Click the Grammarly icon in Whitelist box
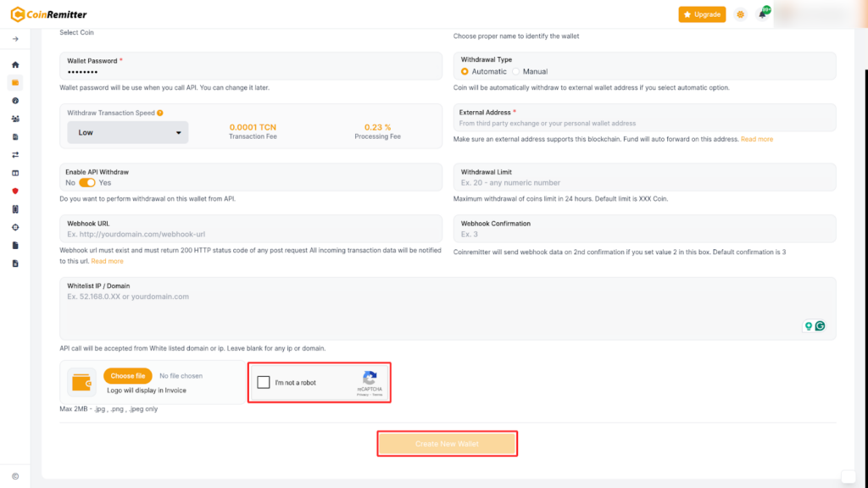This screenshot has width=868, height=488. pyautogui.click(x=820, y=326)
